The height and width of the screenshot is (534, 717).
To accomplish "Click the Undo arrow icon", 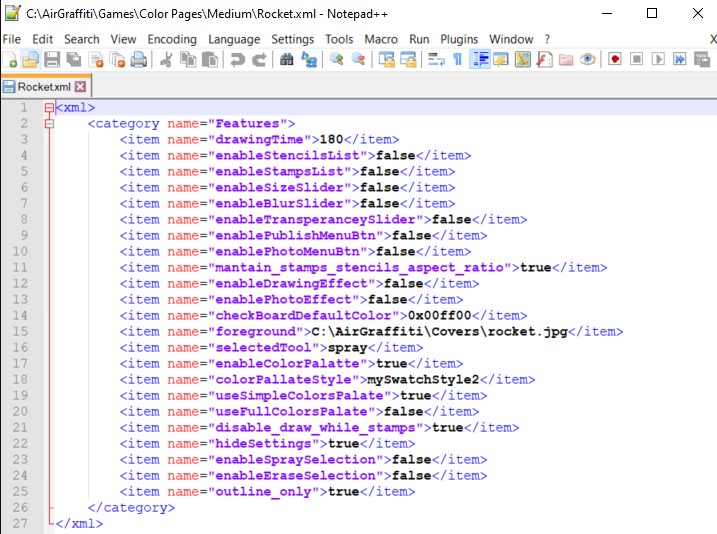I will tap(238, 59).
